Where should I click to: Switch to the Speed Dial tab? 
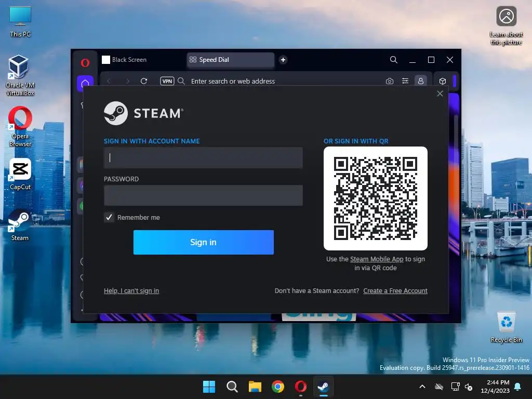click(230, 60)
